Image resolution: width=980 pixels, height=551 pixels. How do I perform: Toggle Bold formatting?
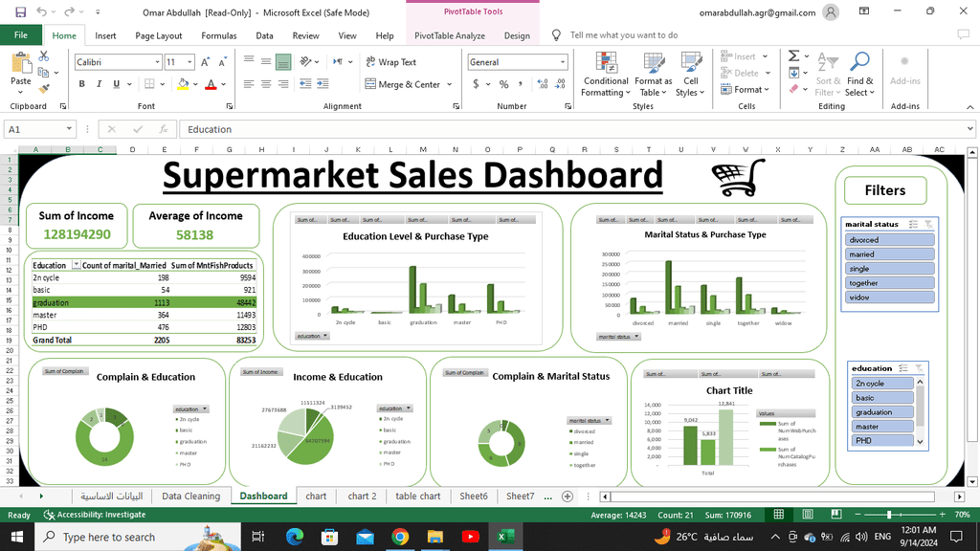coord(81,84)
